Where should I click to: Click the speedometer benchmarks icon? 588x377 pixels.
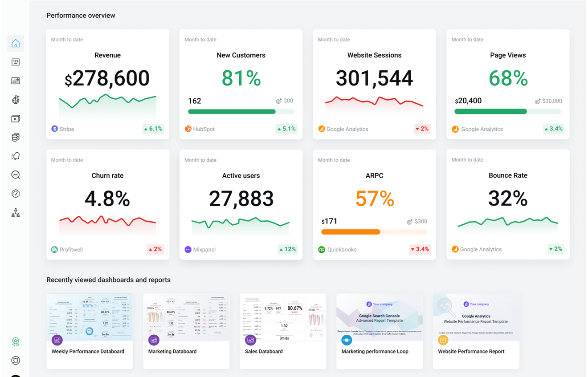pyautogui.click(x=16, y=194)
